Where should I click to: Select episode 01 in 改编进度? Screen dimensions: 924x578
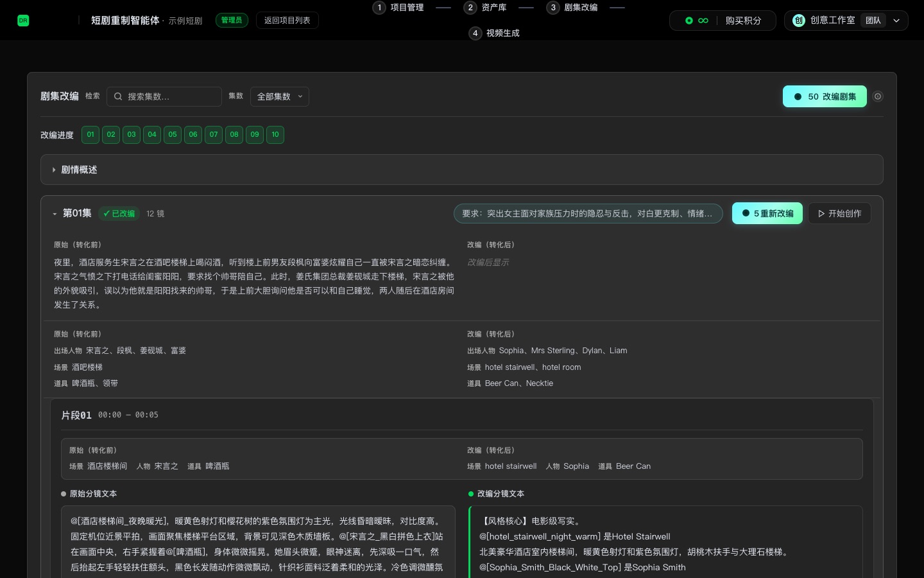click(90, 135)
